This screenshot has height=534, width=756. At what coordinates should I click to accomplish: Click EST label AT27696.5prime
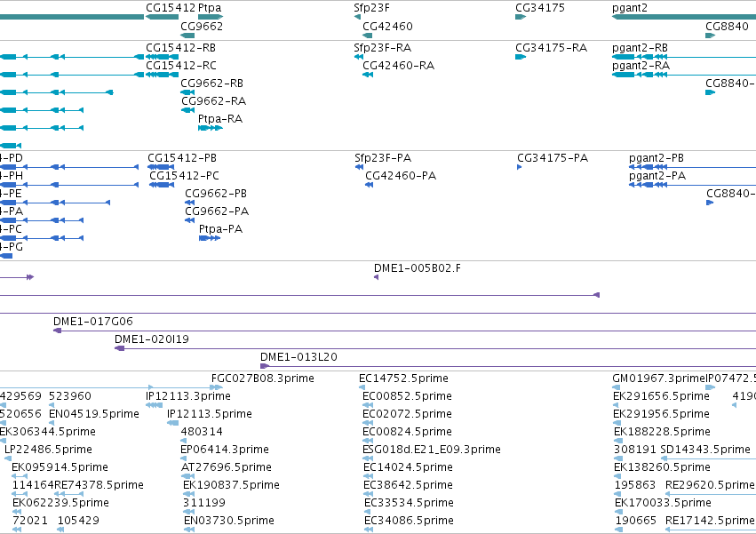pyautogui.click(x=227, y=467)
